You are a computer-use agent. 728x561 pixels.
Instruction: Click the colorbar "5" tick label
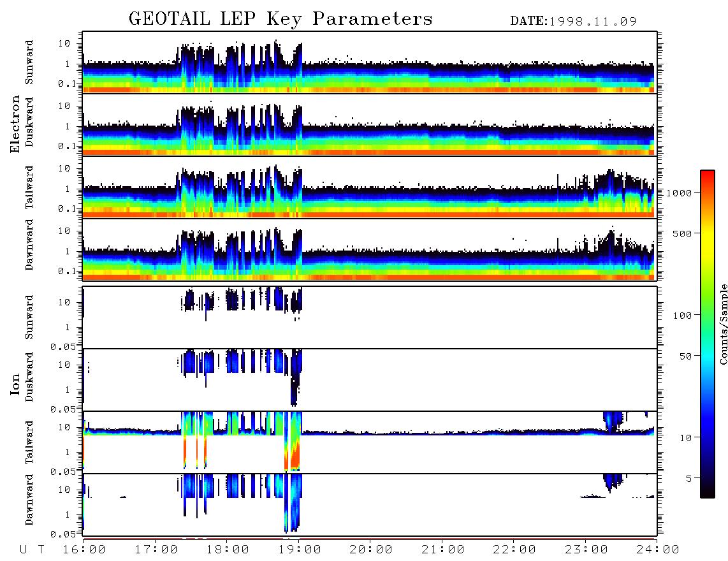(689, 479)
